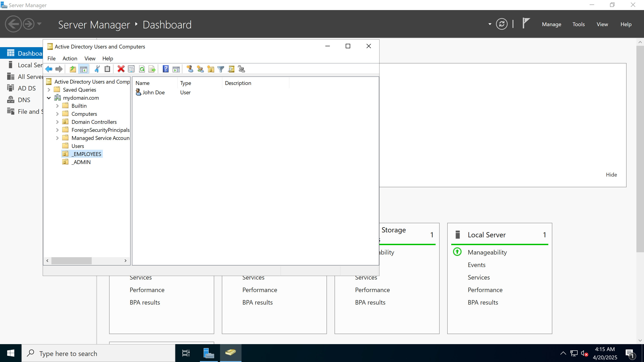Click the Server Manager refresh icon

point(502,24)
